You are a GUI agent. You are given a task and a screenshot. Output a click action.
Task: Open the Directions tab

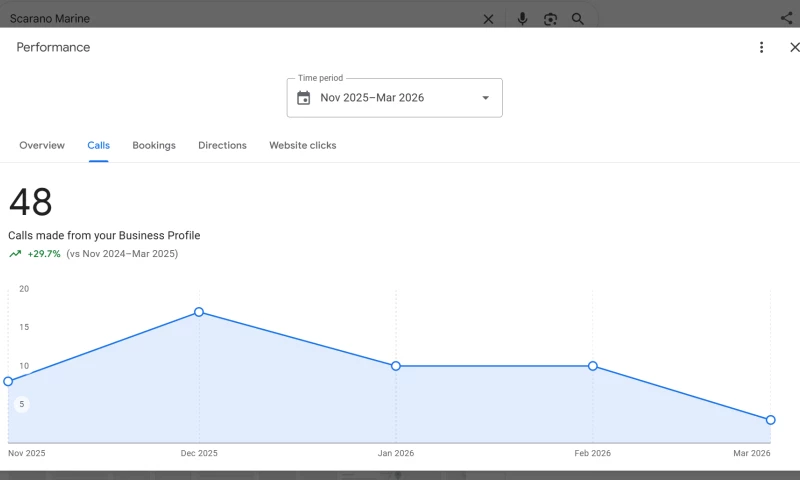222,145
